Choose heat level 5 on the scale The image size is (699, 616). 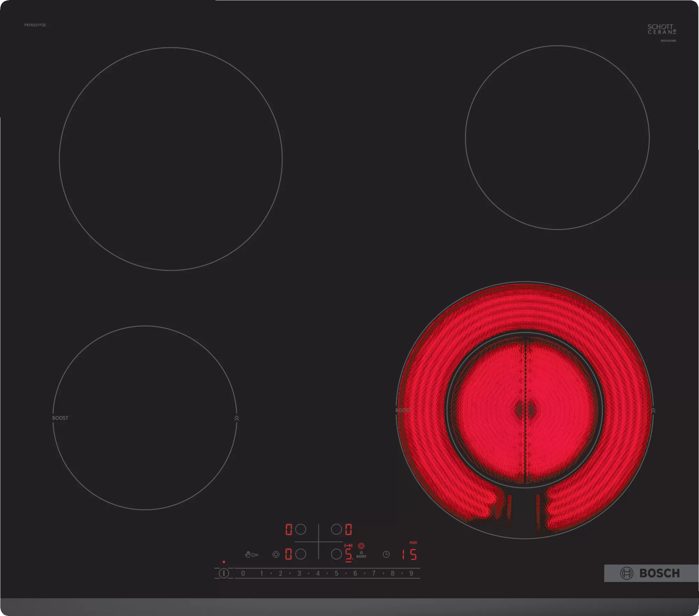coord(337,573)
